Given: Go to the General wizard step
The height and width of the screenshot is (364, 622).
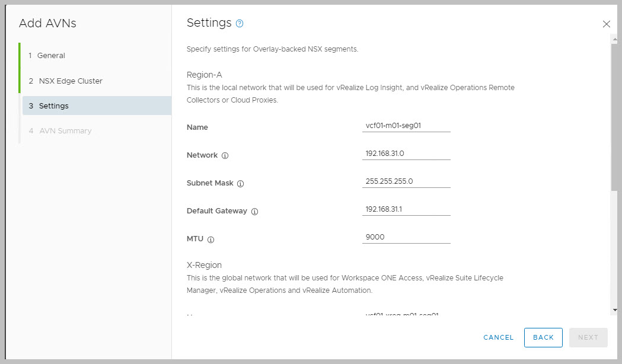Looking at the screenshot, I should pyautogui.click(x=51, y=56).
